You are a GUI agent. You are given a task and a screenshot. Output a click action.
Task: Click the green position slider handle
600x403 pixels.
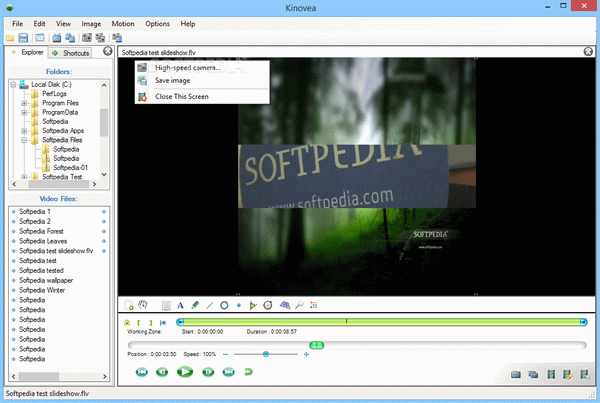(x=316, y=345)
